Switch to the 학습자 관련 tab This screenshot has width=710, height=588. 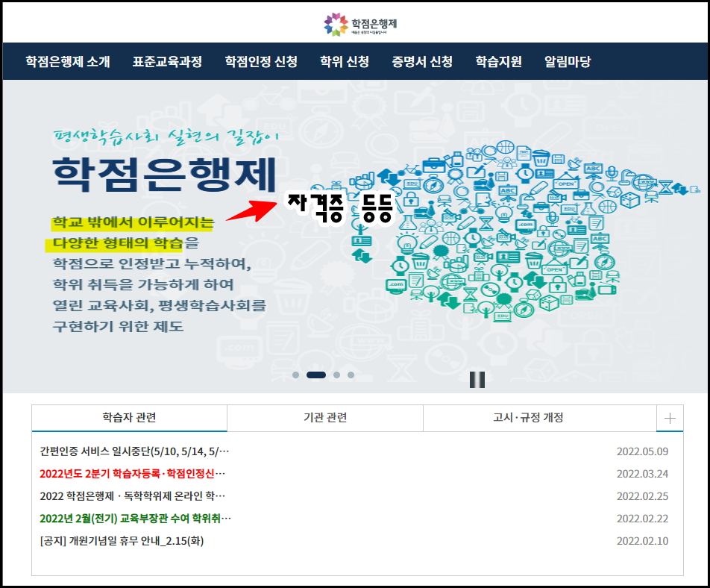click(130, 418)
